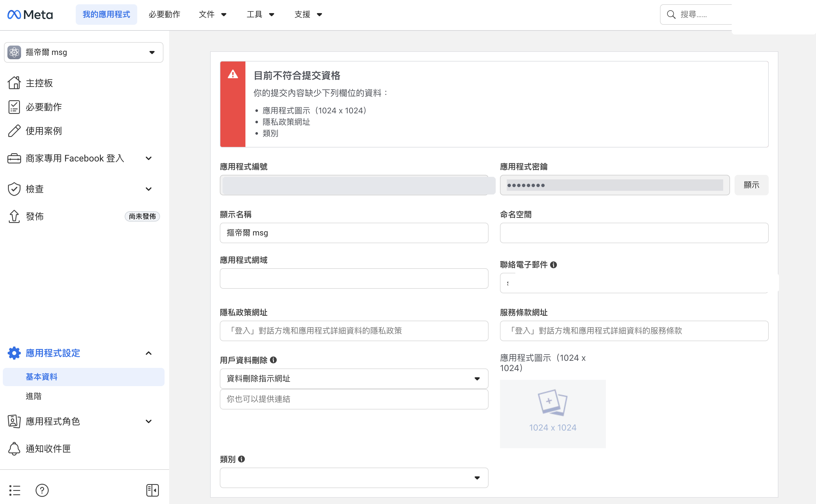
Task: Click the red warning triangle icon
Action: (x=233, y=74)
